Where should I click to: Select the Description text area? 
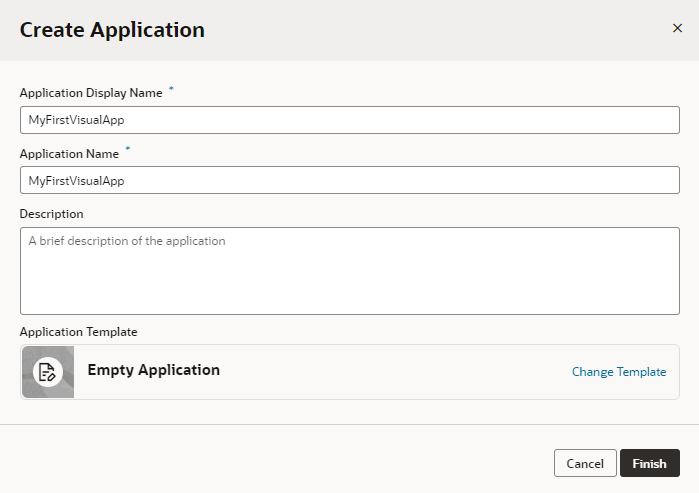349,271
